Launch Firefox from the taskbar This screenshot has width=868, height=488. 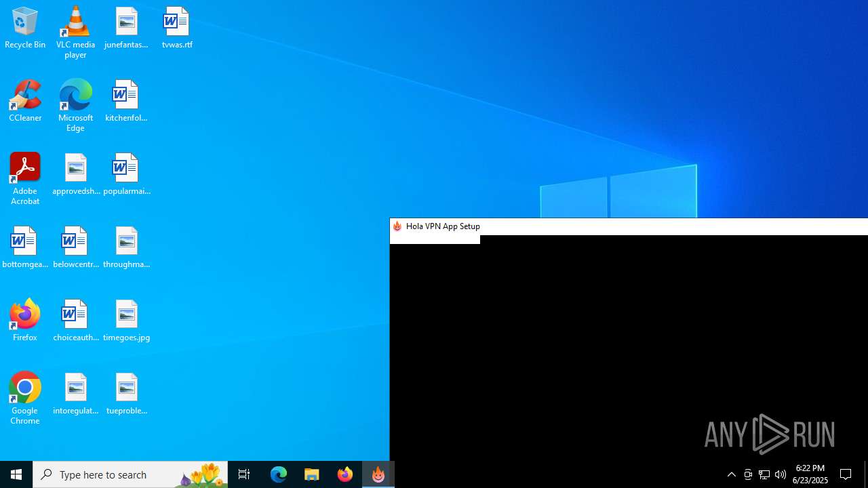click(x=345, y=474)
